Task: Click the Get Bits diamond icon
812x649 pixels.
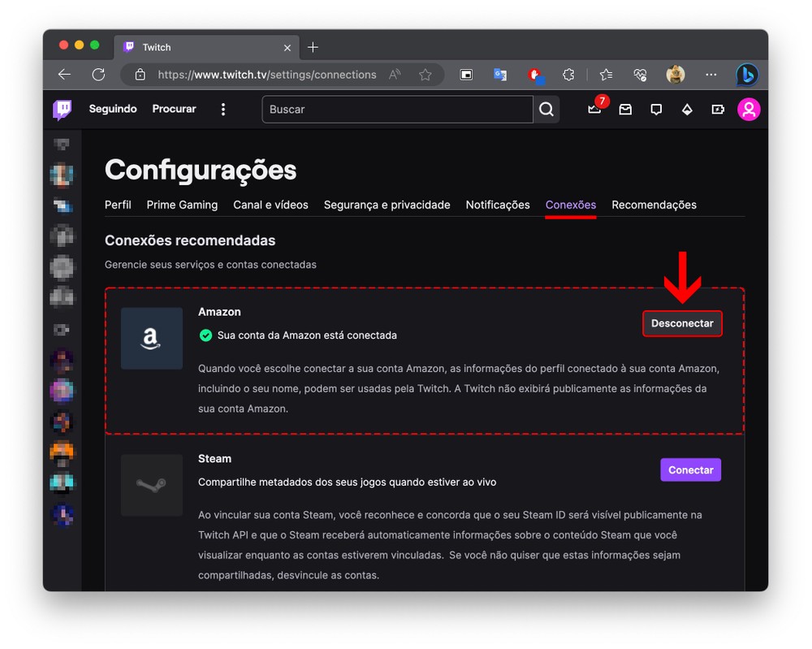Action: click(687, 109)
